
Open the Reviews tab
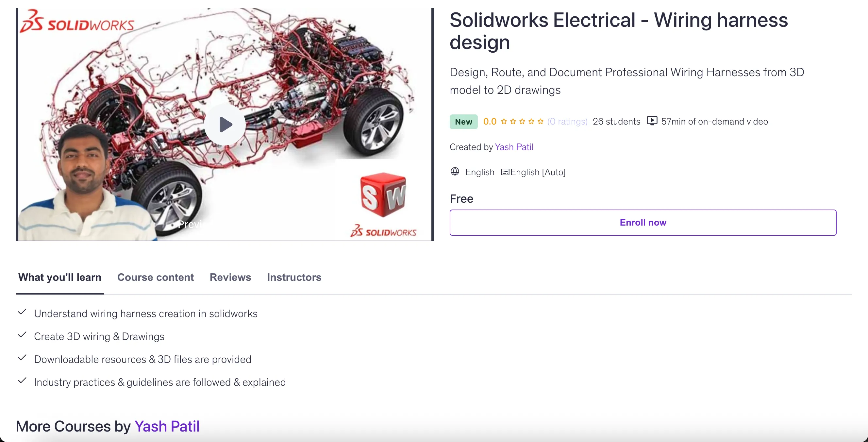pos(230,277)
